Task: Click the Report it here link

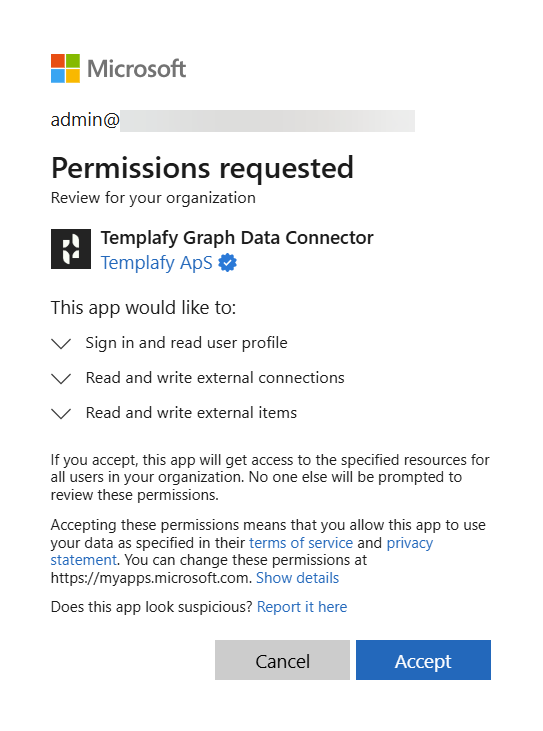Action: 302,607
